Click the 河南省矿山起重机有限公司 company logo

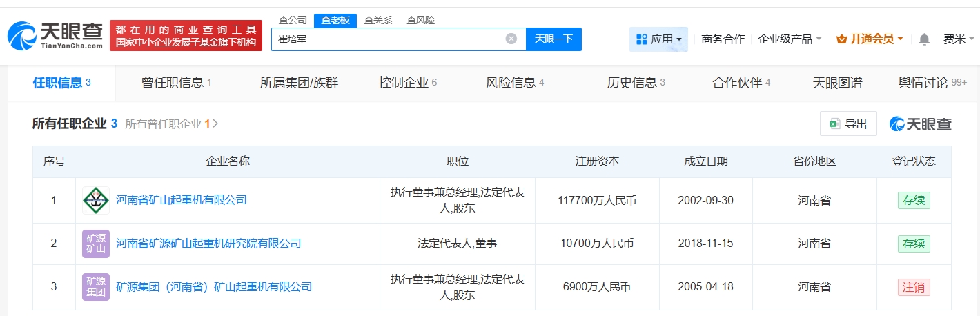[x=95, y=201]
